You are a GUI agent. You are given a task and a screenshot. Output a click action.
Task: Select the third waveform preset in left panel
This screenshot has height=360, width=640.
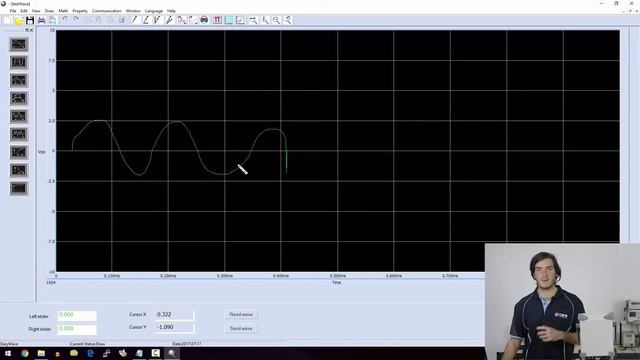click(19, 80)
